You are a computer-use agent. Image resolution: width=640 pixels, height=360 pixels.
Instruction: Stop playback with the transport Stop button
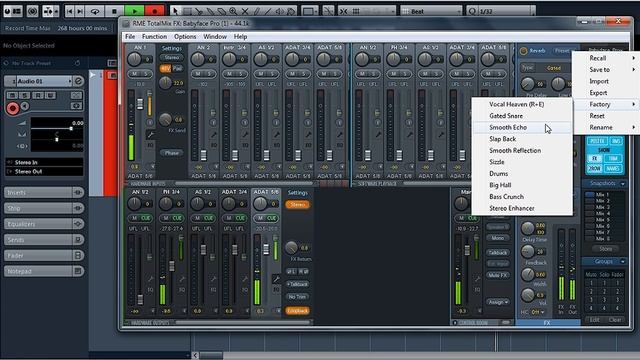115,11
